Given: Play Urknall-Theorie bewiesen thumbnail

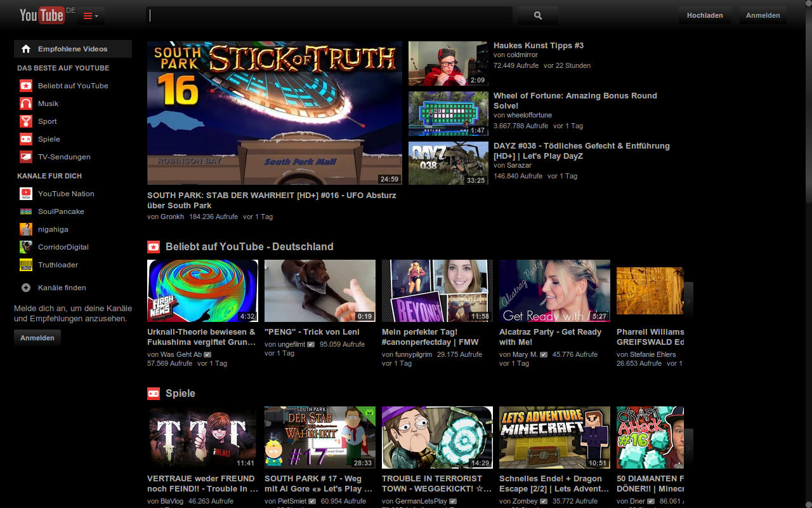Looking at the screenshot, I should click(202, 291).
